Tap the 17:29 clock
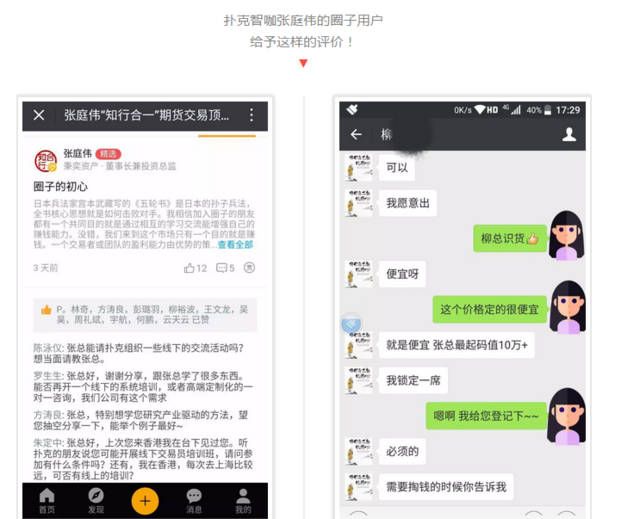 point(568,110)
